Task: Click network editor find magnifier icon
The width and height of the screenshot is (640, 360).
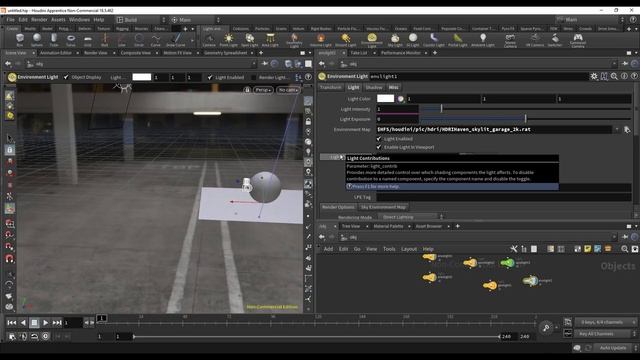Action: pos(624,249)
